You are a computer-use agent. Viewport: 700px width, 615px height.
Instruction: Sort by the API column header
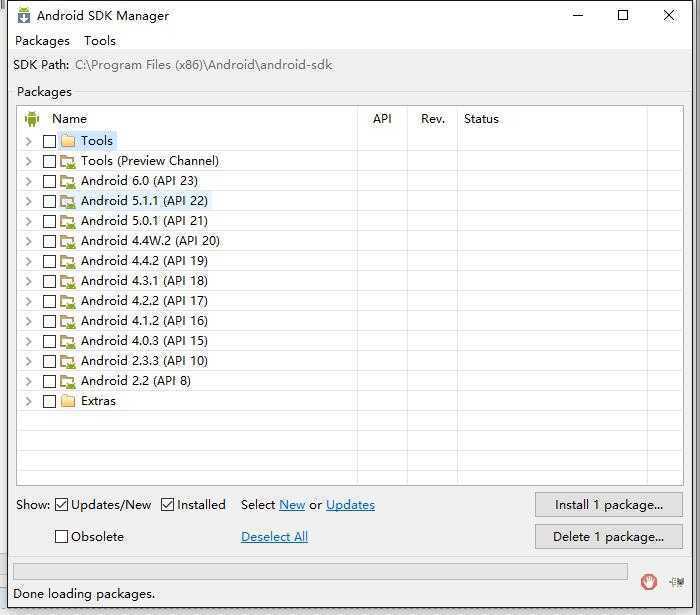382,119
